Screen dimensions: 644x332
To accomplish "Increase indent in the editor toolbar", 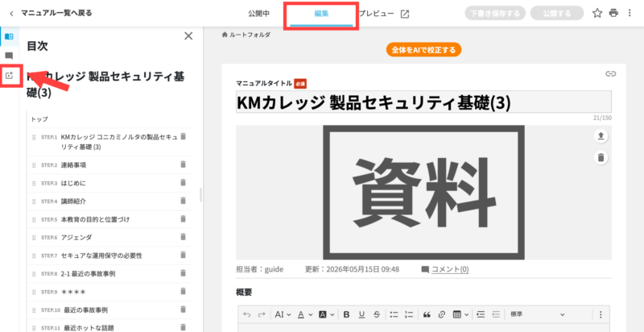I will pos(481,315).
